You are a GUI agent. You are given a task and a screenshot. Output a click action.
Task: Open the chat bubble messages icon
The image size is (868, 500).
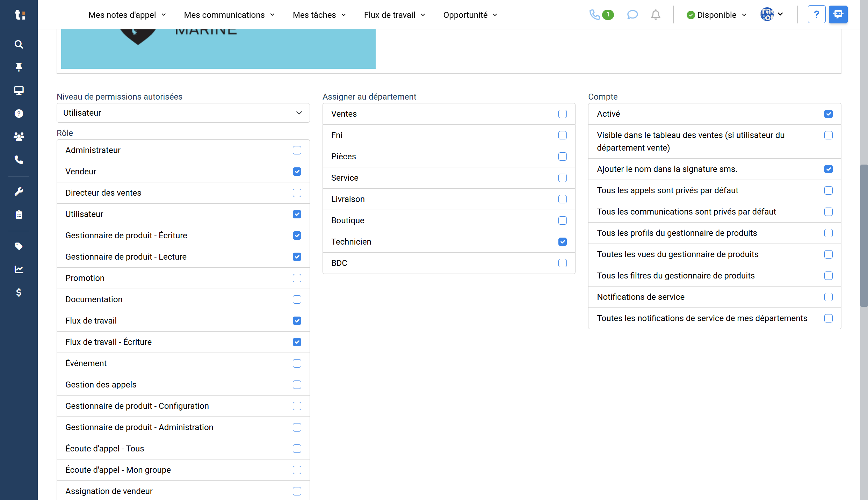[x=632, y=15]
